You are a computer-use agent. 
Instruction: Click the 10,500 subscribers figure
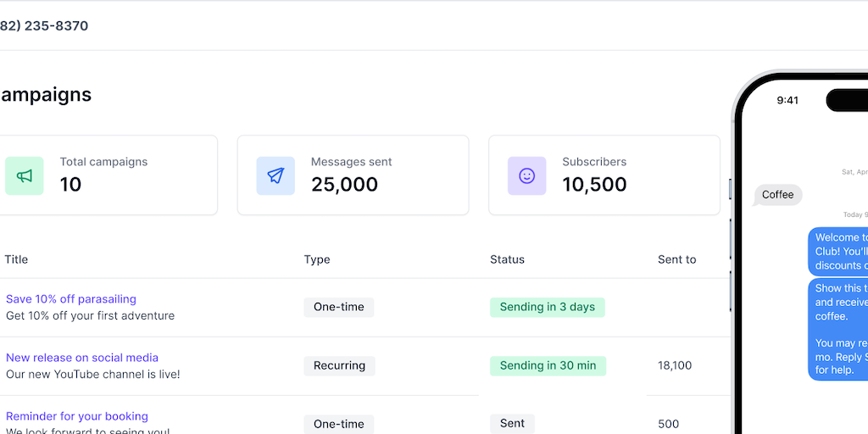(594, 184)
